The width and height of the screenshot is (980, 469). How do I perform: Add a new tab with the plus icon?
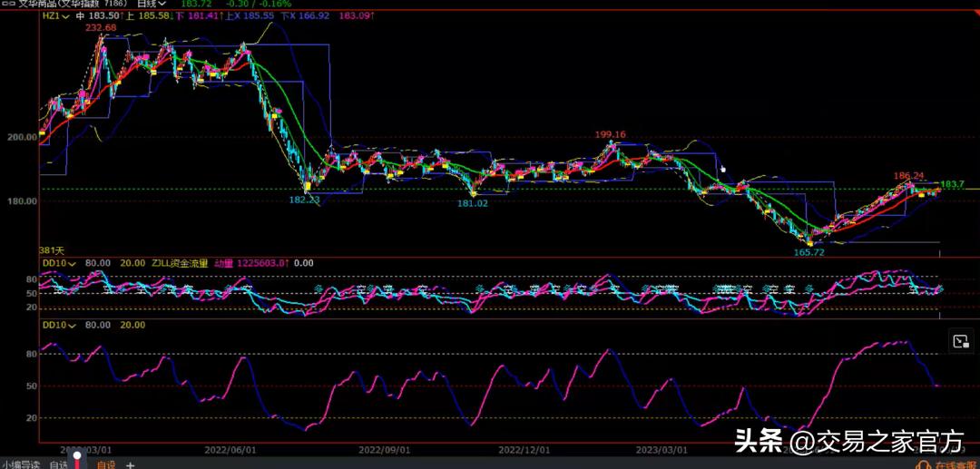[130, 465]
